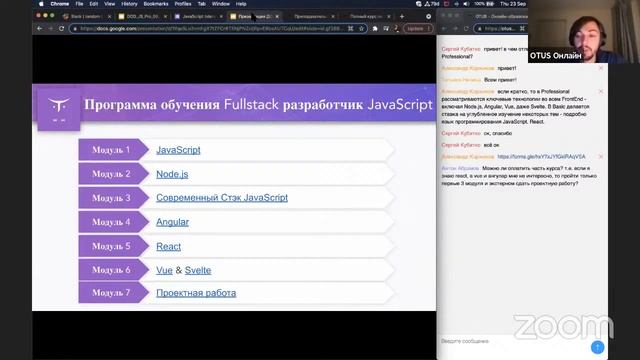Click the Модуль 5 arrow label
This screenshot has width=640, height=360.
[113, 246]
